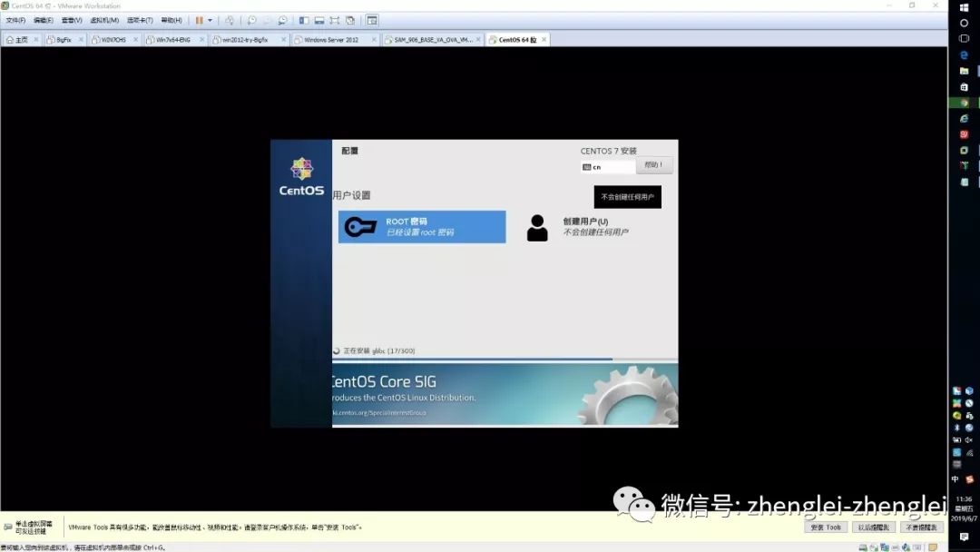Open Microsoft Edge from taskbar
This screenshot has width=980, height=552.
point(964,55)
